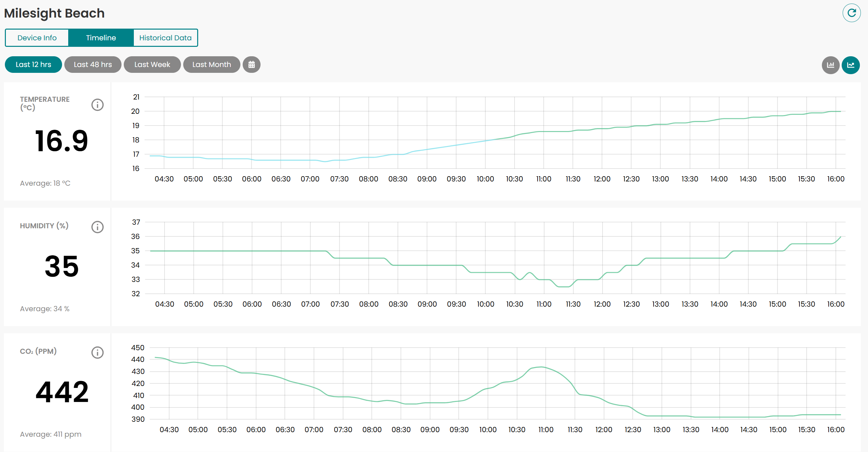The width and height of the screenshot is (868, 452).
Task: Click the Average: 34 % text
Action: coord(45,309)
